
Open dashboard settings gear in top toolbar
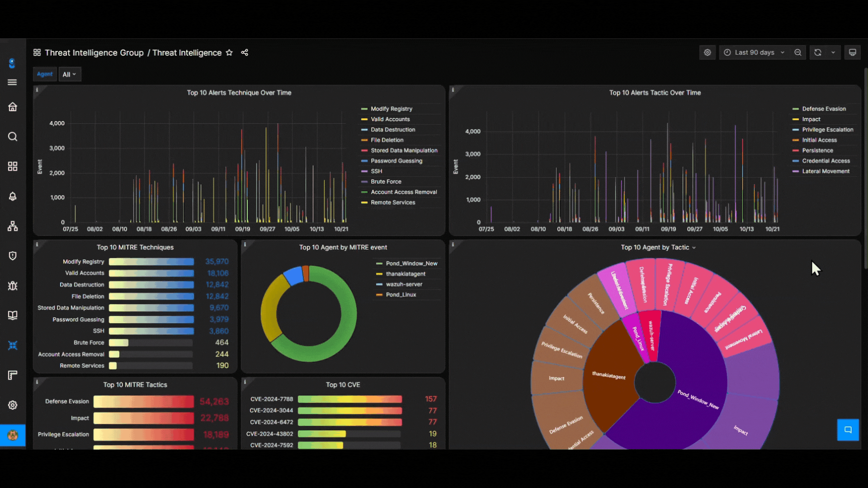pos(708,52)
